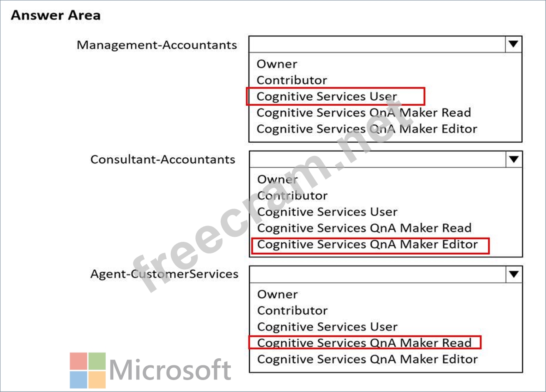Open the Consultant-Accountants dropdown arrow
This screenshot has height=392, width=546.
click(514, 159)
